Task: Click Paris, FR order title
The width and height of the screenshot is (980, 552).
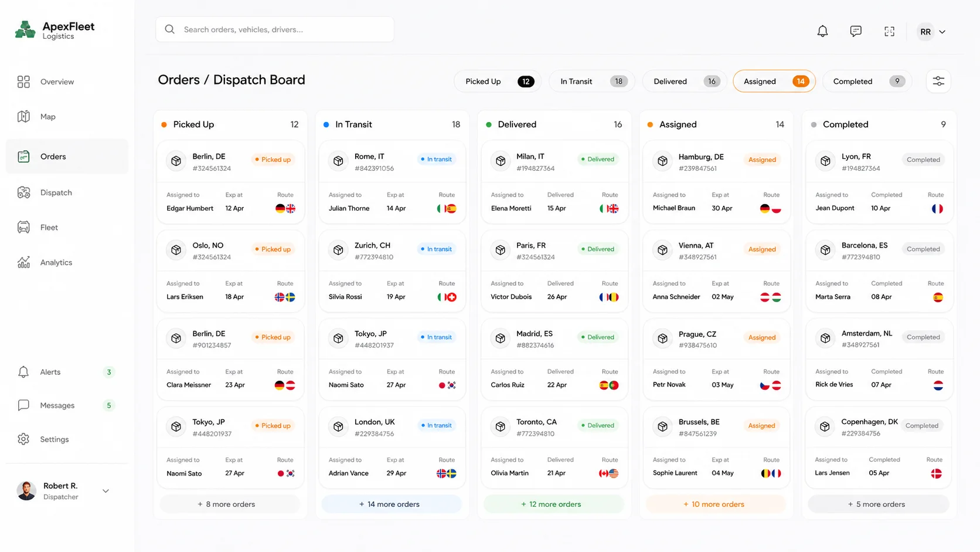Action: [x=531, y=245]
